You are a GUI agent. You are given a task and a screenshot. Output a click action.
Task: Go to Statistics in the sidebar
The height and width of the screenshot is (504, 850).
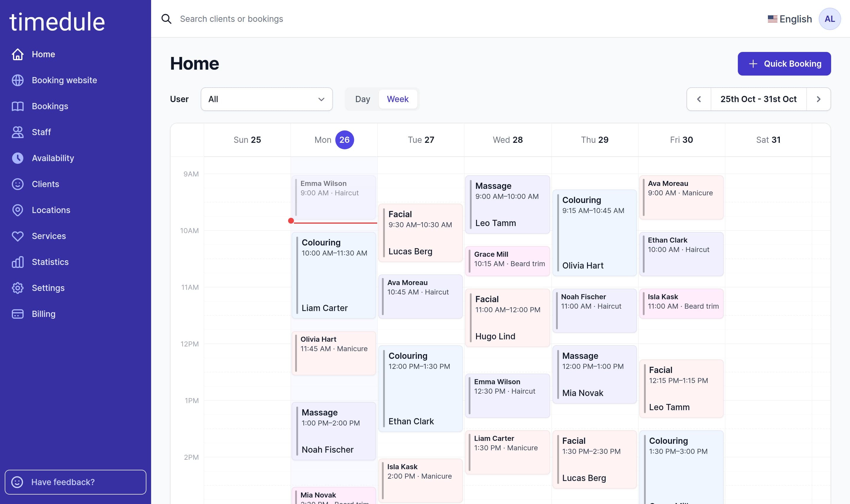point(75,262)
